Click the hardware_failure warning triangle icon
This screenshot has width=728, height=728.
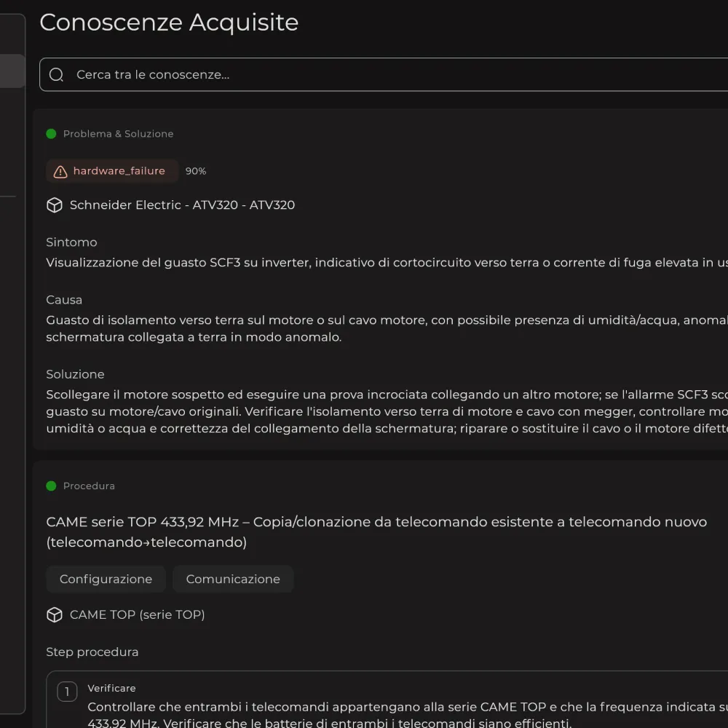(60, 171)
